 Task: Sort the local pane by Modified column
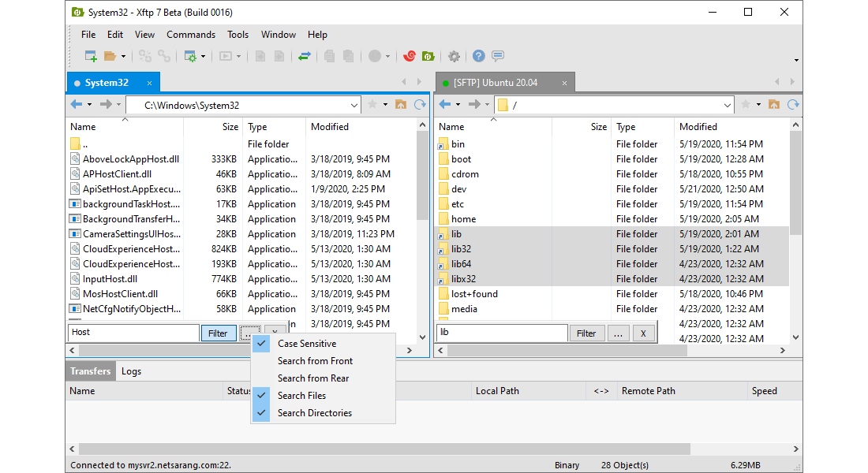pyautogui.click(x=360, y=127)
